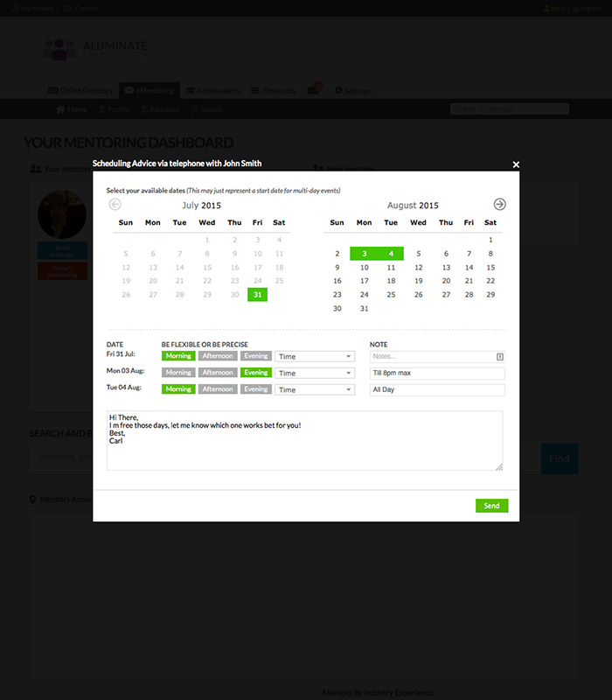Deselect August 3 in the calendar
The width and height of the screenshot is (612, 700).
364,254
